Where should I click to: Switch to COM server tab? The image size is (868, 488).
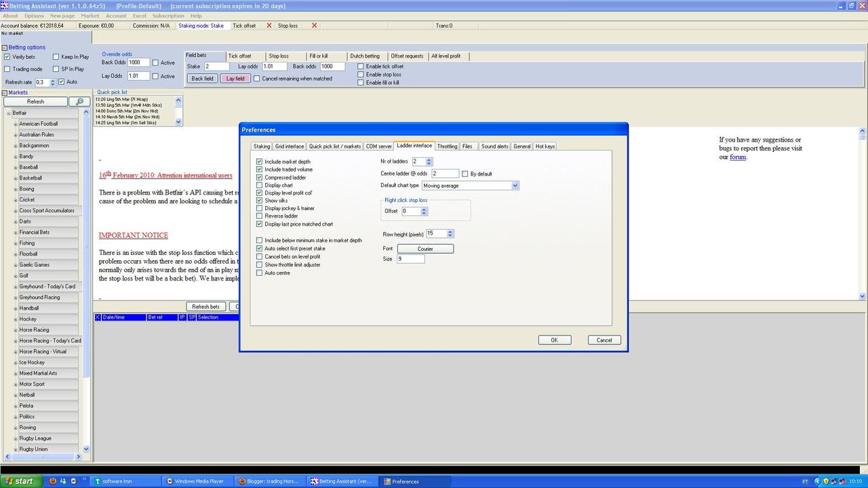[x=379, y=146]
